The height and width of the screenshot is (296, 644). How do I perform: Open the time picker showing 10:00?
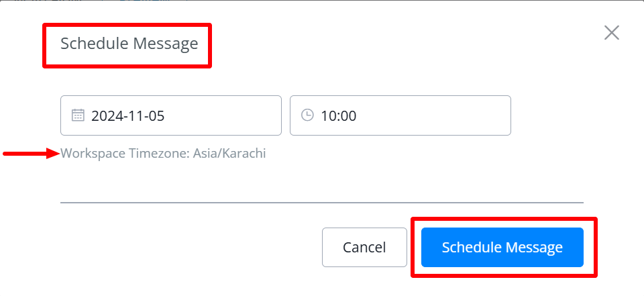coord(400,115)
